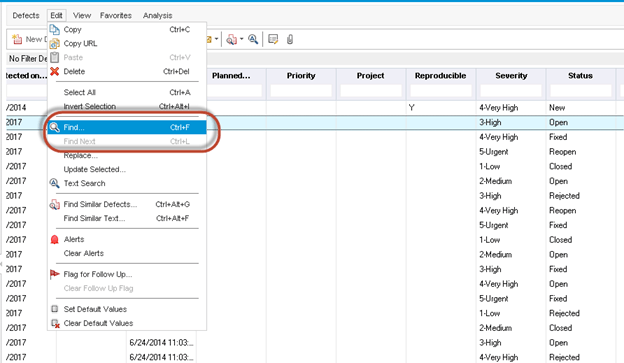Open the Defects menu

(x=26, y=16)
